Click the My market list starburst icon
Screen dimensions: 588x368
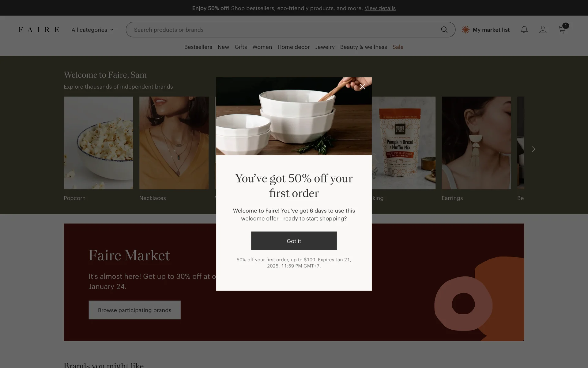click(466, 30)
